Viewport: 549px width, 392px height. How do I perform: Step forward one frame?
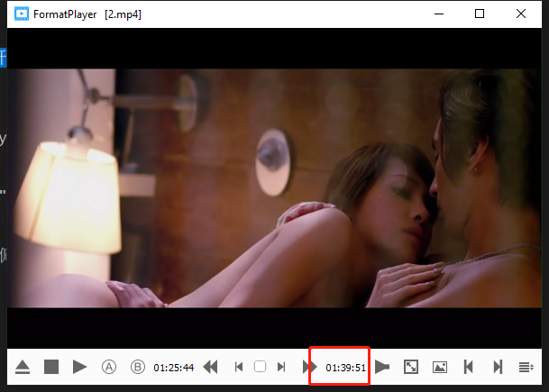(281, 367)
